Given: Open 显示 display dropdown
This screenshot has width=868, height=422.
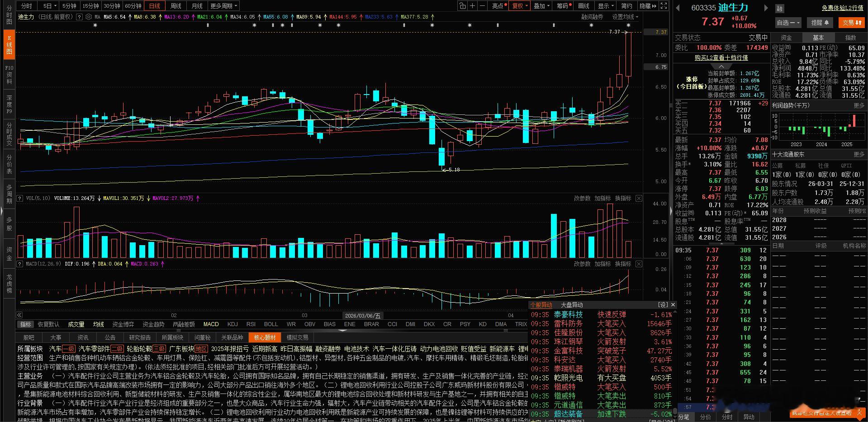Looking at the screenshot, I should point(606,6).
